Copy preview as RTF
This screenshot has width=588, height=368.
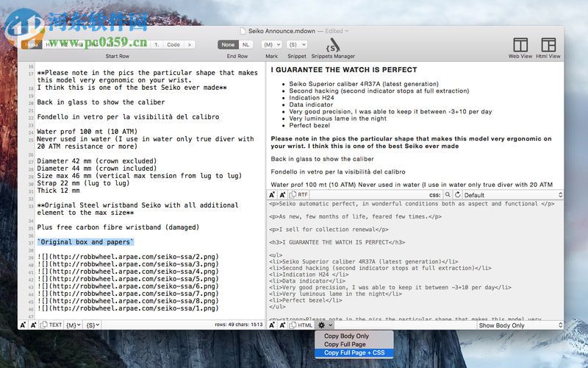coord(299,194)
